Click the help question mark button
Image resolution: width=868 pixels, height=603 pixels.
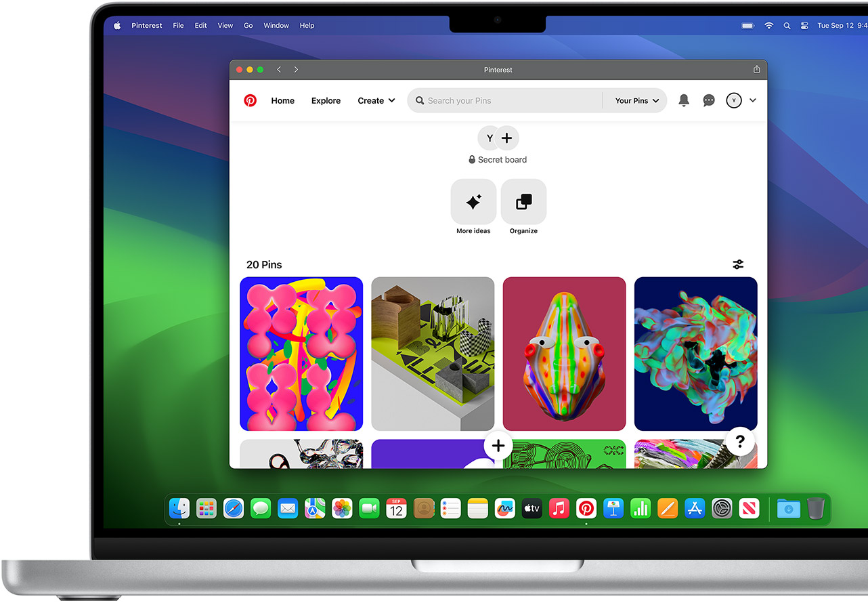click(x=740, y=442)
